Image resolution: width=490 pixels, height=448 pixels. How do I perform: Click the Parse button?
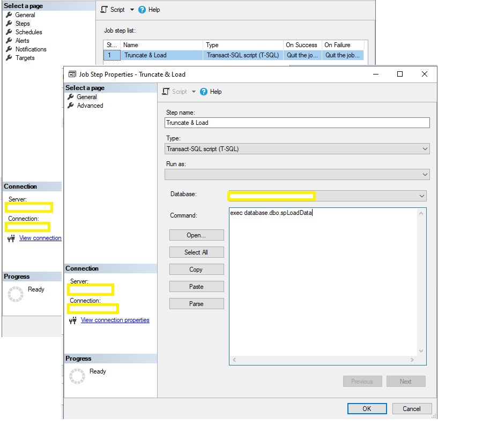click(x=196, y=303)
